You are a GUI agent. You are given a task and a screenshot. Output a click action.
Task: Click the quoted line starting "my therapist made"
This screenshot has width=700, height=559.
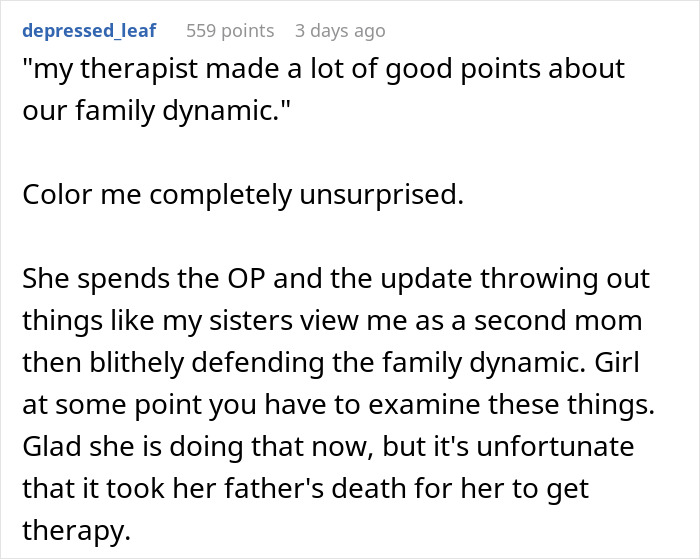[323, 69]
